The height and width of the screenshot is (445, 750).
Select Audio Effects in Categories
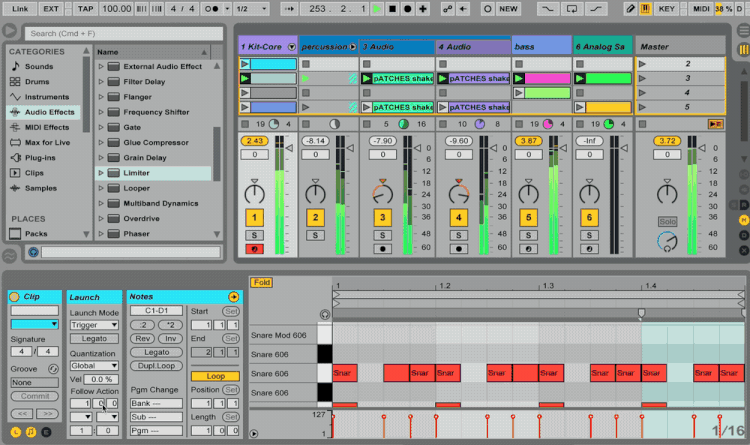(47, 112)
